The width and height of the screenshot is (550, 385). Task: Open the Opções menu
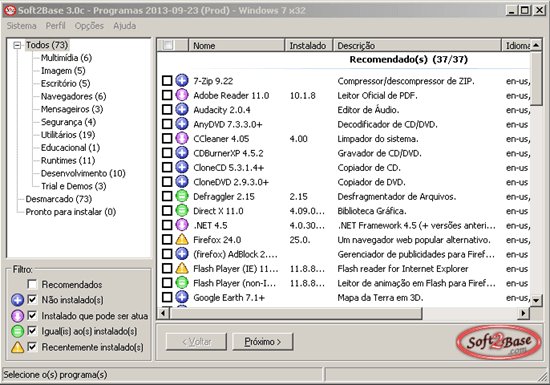coord(89,26)
